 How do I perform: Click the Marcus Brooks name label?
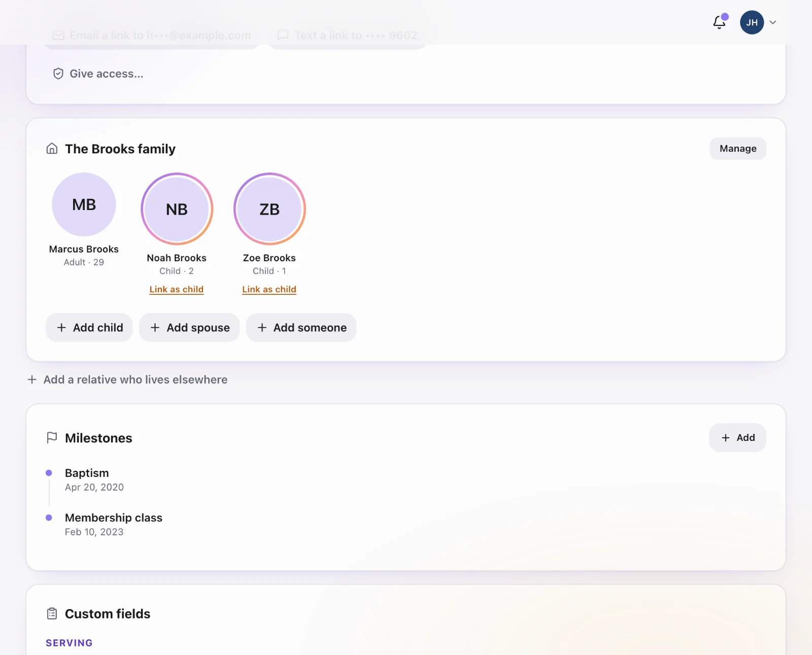84,249
